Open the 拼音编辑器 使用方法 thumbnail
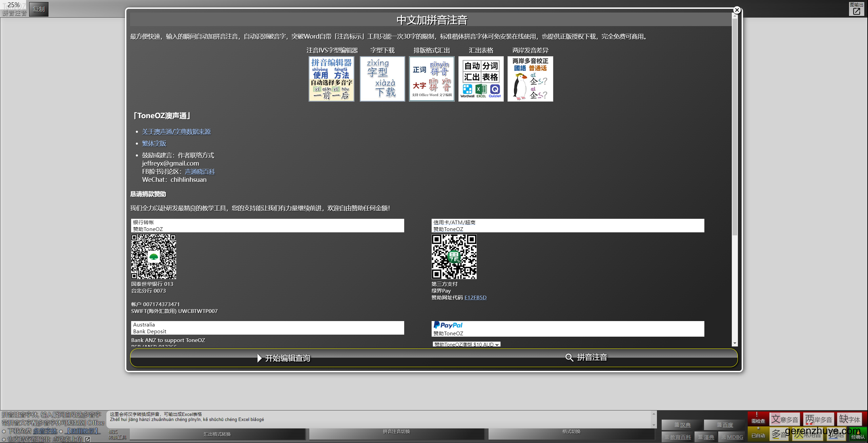868x443 pixels. (331, 79)
